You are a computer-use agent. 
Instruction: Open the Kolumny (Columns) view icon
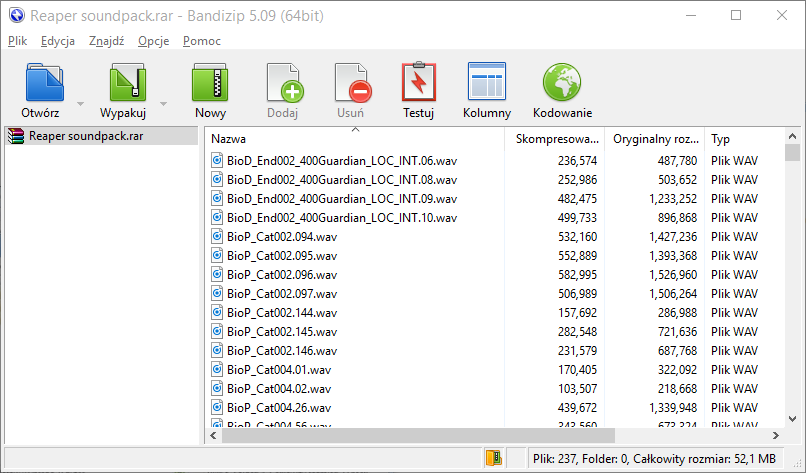487,81
